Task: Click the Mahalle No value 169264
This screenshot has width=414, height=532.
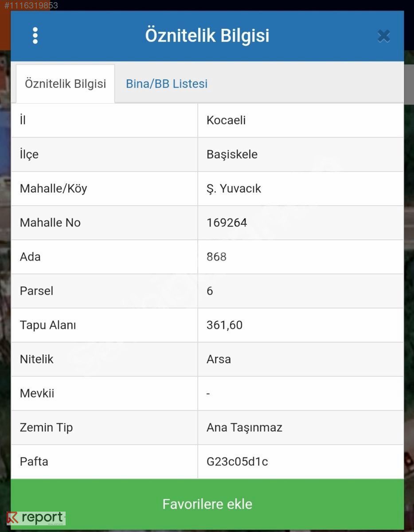Action: point(227,223)
